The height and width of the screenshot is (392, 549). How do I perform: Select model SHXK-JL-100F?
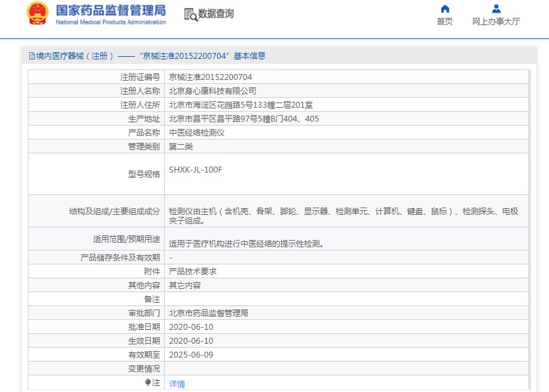(x=195, y=170)
